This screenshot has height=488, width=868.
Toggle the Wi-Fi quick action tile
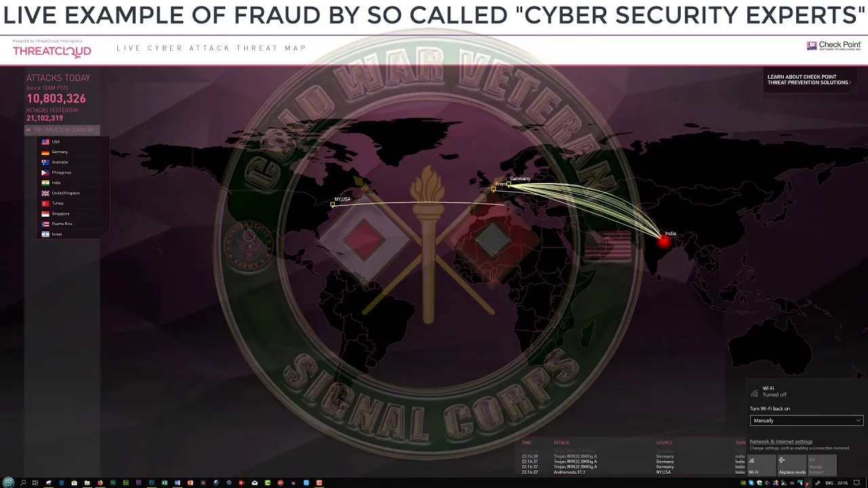(762, 465)
